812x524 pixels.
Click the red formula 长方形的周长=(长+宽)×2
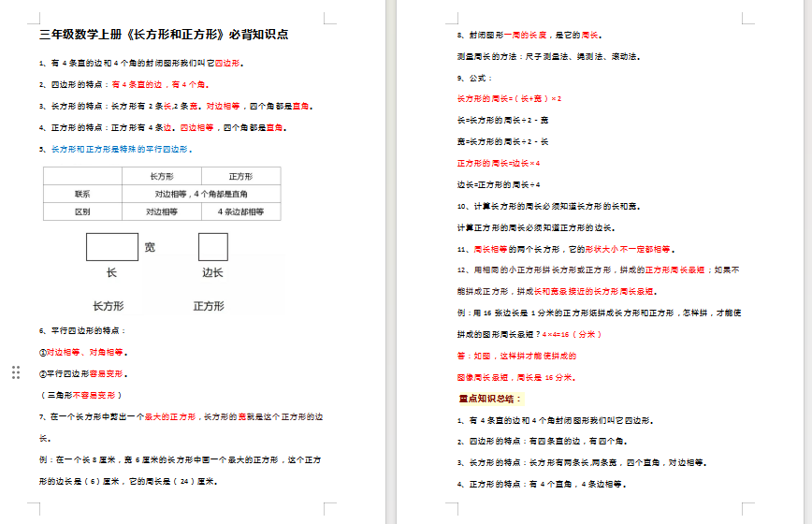(509, 98)
